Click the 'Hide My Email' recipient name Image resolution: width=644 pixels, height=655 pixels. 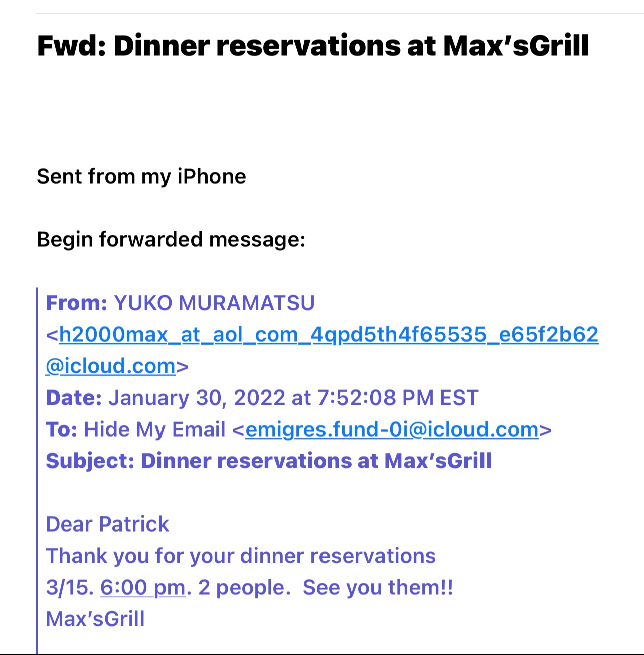pos(154,430)
